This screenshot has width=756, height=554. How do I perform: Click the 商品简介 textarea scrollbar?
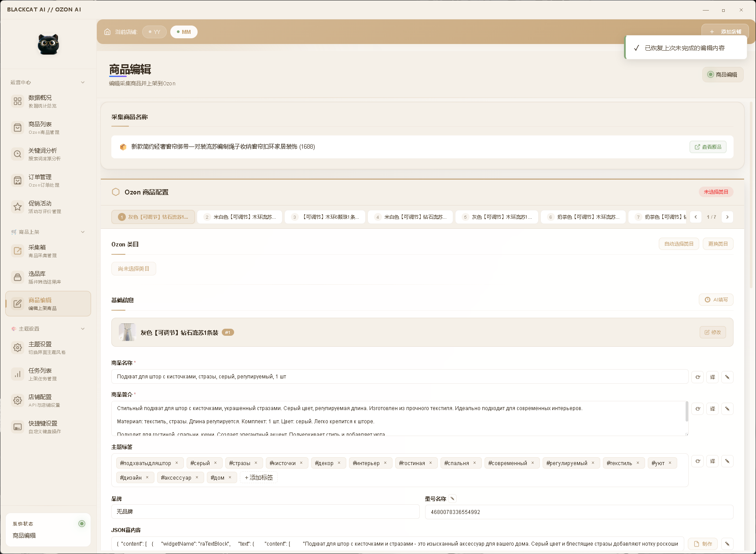tap(687, 411)
